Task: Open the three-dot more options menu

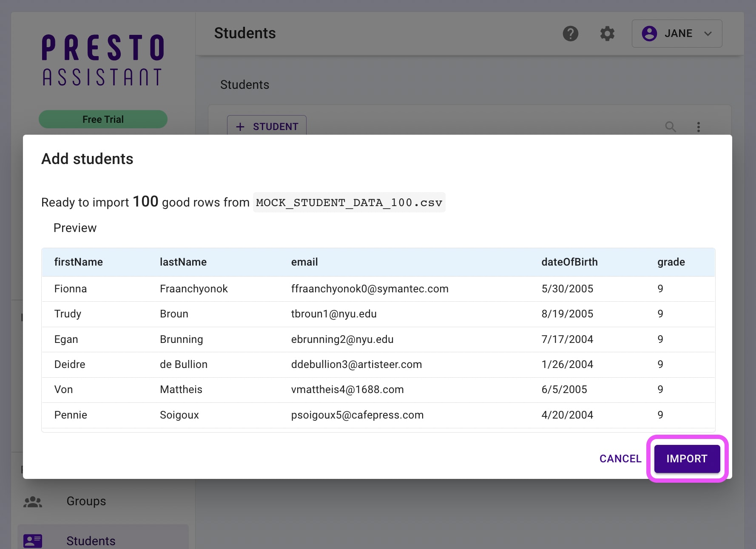Action: coord(698,127)
